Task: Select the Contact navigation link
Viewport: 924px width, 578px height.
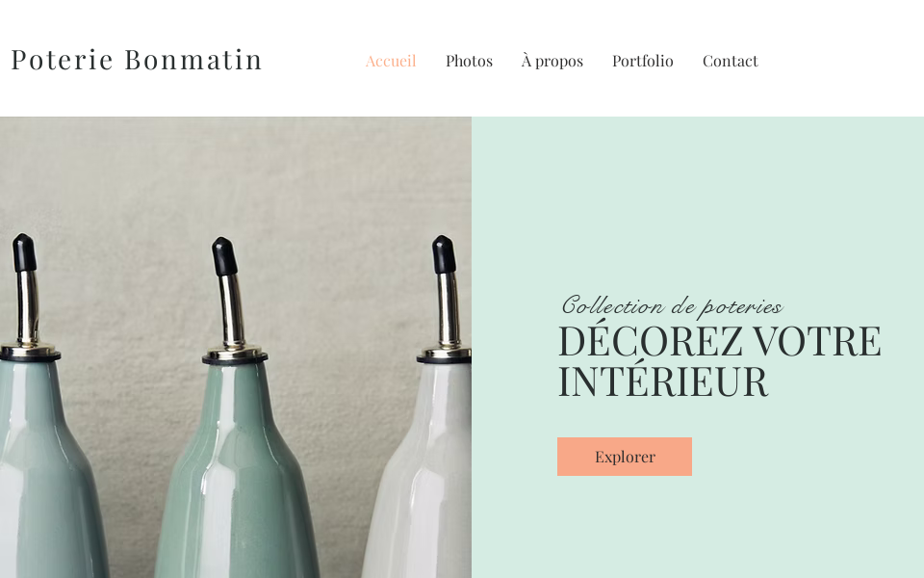Action: click(x=731, y=61)
